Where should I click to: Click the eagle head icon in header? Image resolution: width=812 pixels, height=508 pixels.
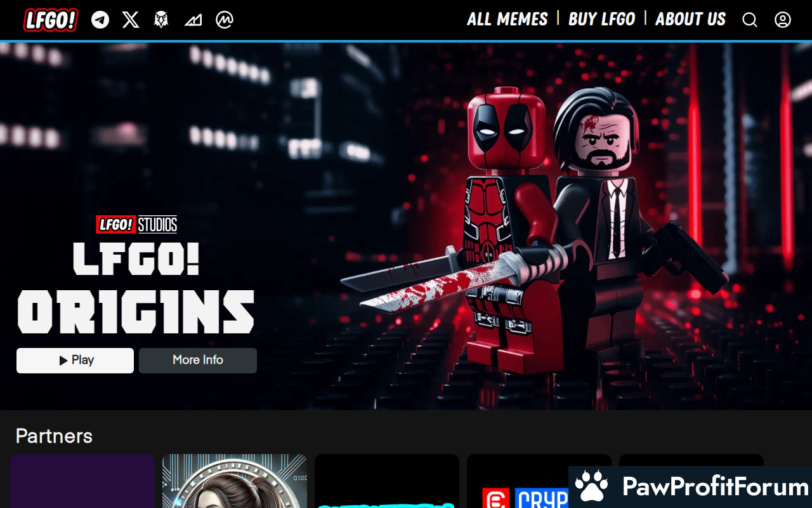pos(162,20)
